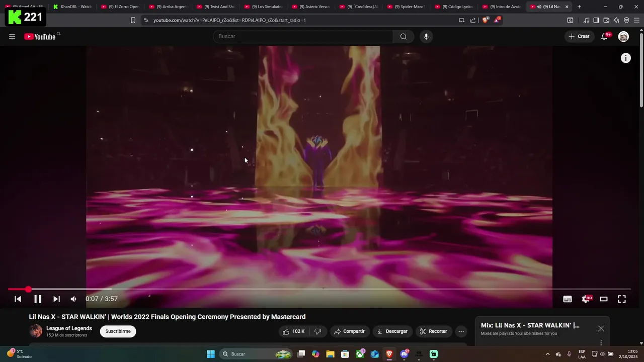The width and height of the screenshot is (644, 362).
Task: Click the Descargar button
Action: [x=392, y=331]
